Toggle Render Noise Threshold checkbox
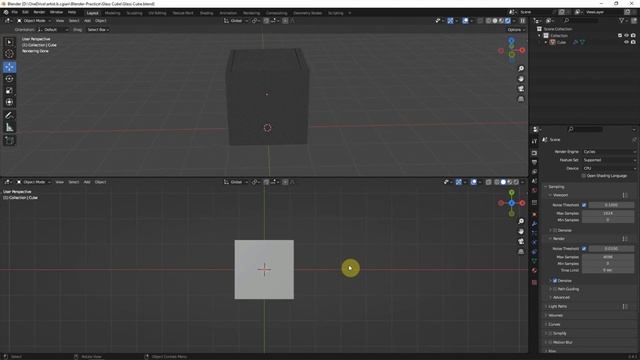 tap(584, 249)
